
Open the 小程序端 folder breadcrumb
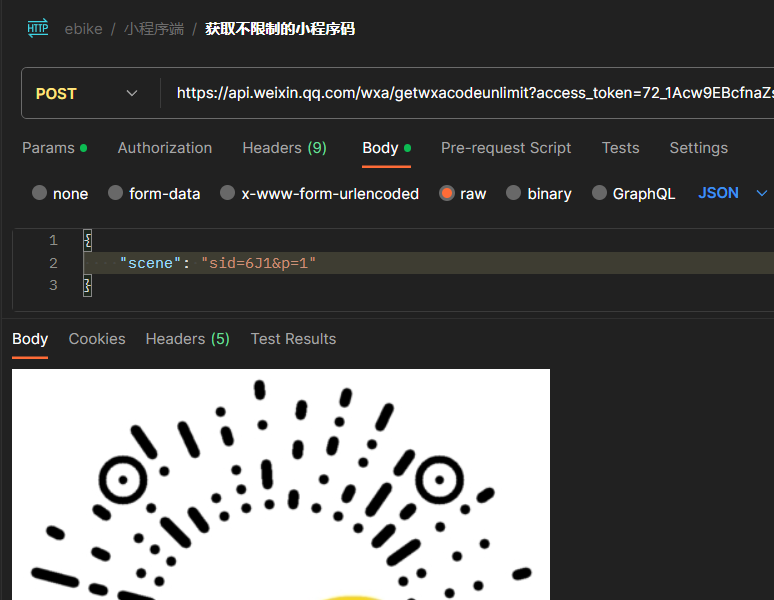154,29
